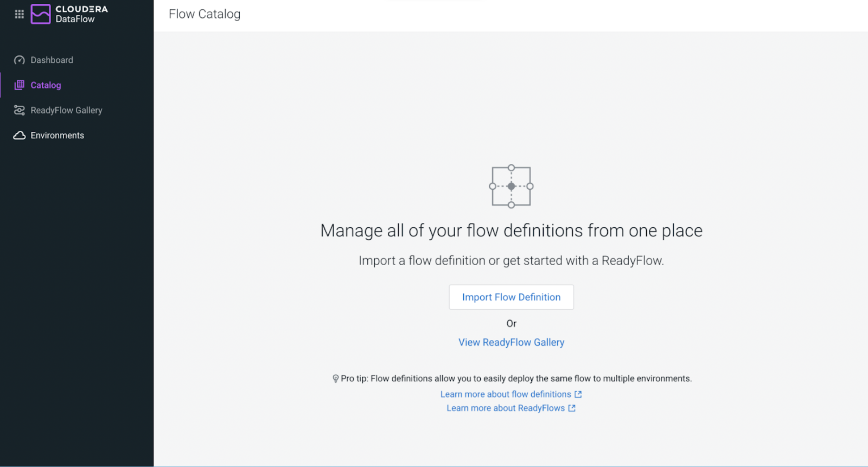
Task: Click external link icon beside ReadyFlows
Action: coord(572,408)
